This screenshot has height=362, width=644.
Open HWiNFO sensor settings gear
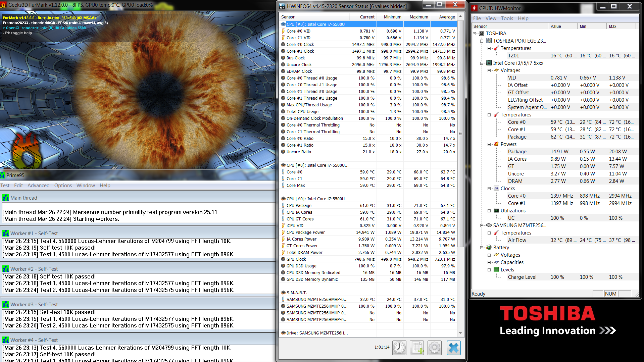[x=435, y=348]
